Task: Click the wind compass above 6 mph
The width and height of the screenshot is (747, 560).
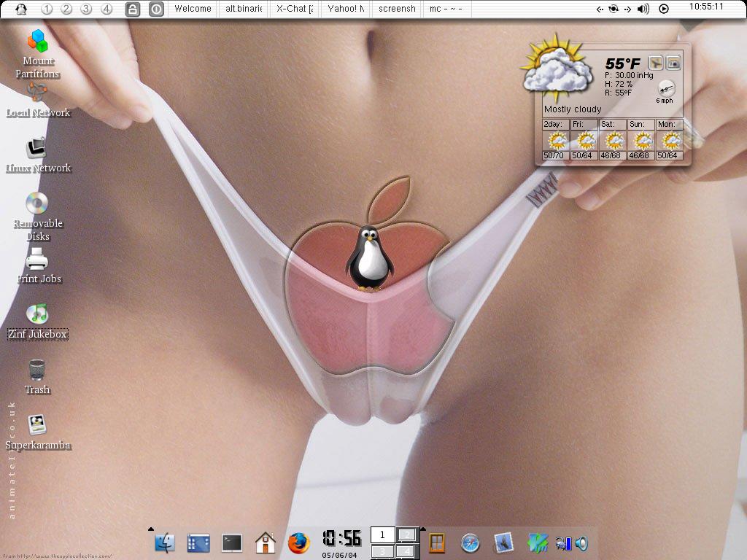Action: [x=666, y=88]
